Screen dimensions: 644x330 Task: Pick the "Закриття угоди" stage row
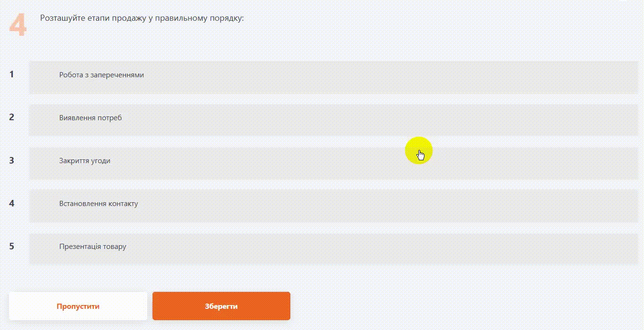coord(85,161)
